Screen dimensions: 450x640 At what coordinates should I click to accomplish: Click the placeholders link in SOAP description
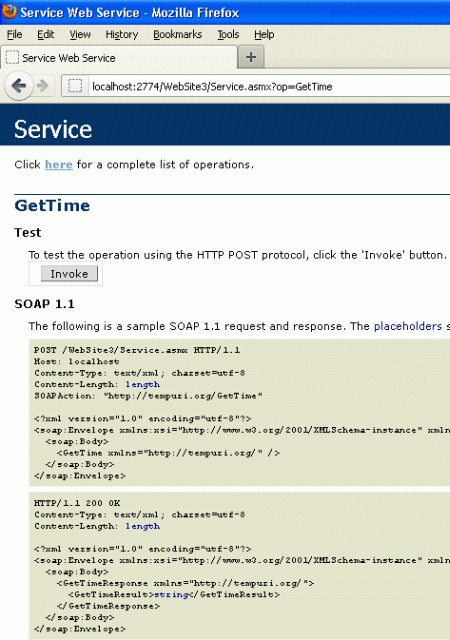[x=408, y=326]
